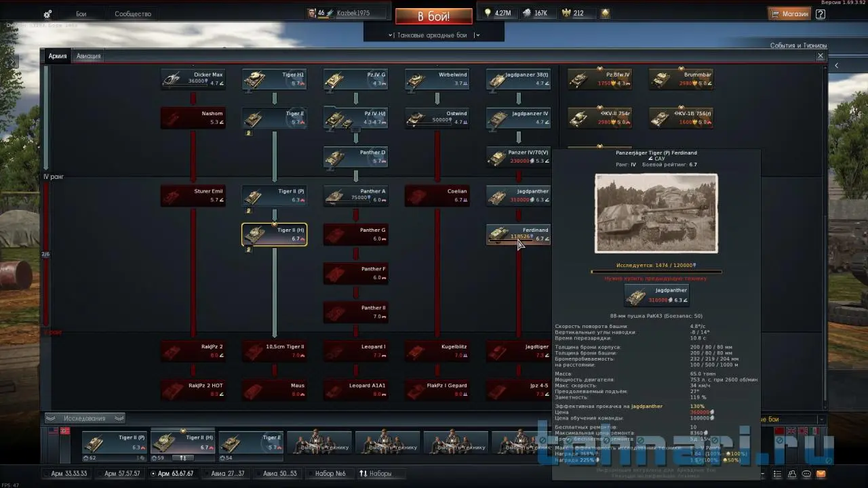Open События и Турниры
This screenshot has height=488, width=868.
[x=798, y=46]
